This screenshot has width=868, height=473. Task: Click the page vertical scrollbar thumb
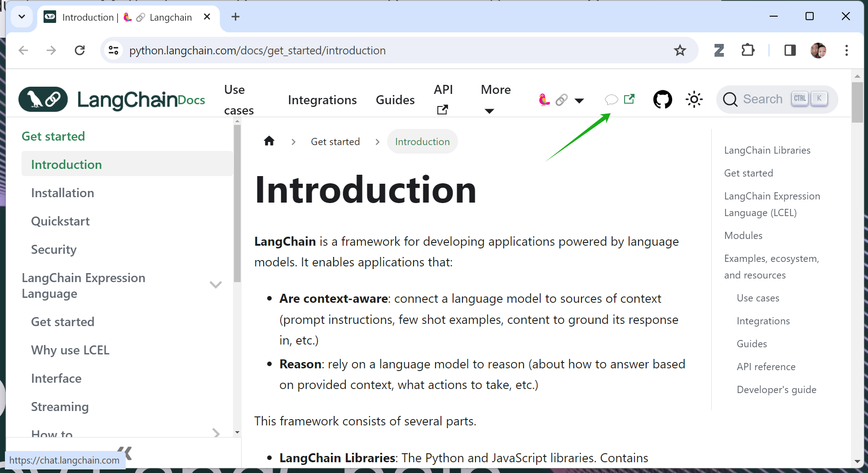857,102
